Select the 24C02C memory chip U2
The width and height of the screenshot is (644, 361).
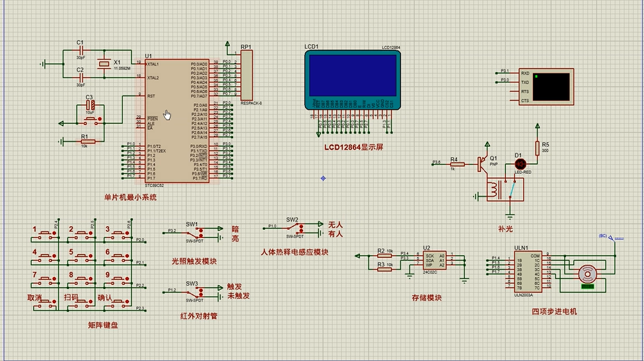(435, 260)
